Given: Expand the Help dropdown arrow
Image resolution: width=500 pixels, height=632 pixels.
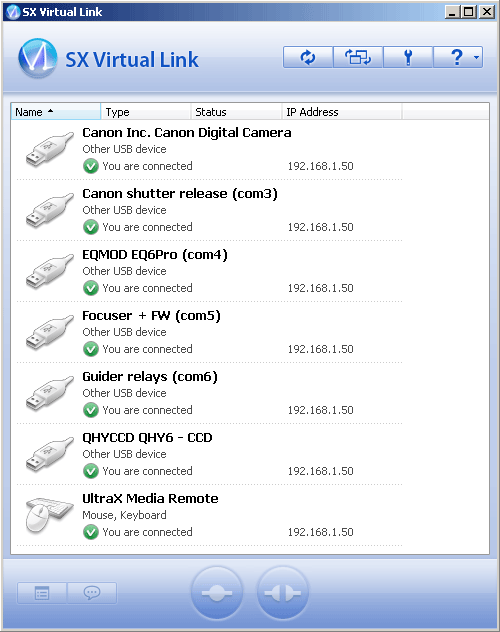Looking at the screenshot, I should pyautogui.click(x=477, y=57).
